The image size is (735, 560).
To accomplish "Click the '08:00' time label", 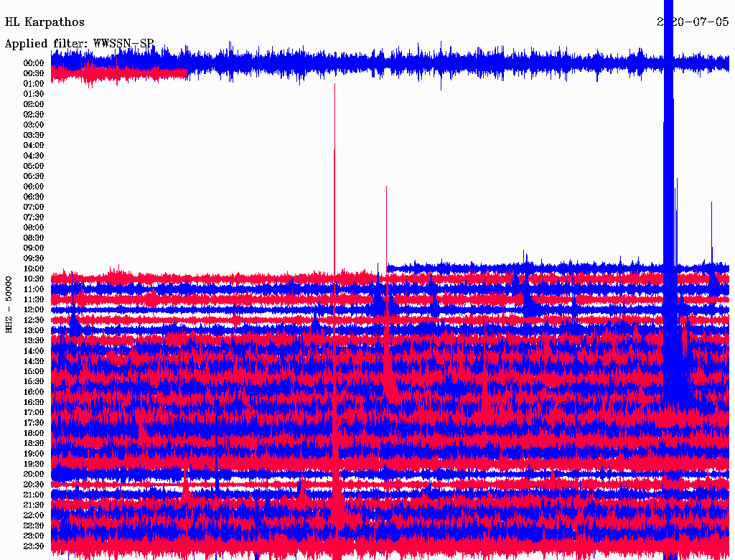I will point(34,228).
